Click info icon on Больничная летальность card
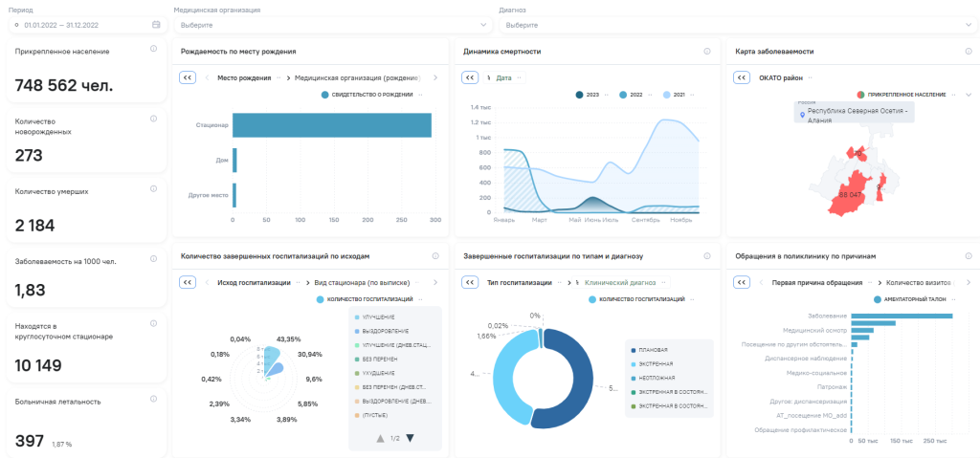 tap(153, 399)
